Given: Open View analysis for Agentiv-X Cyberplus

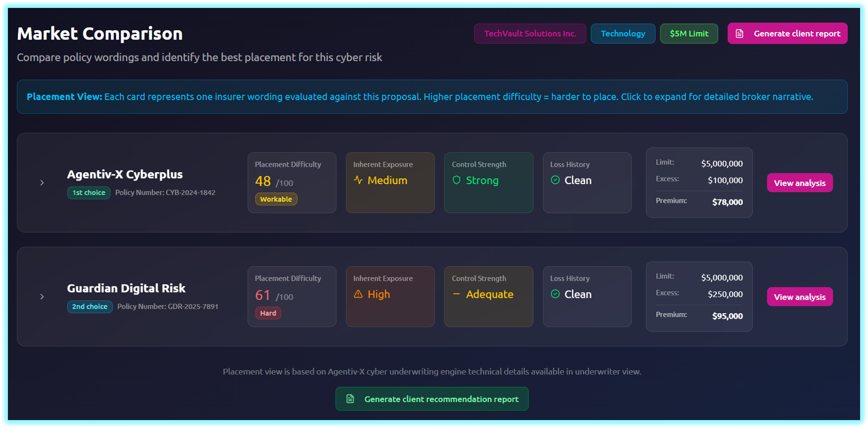Looking at the screenshot, I should coord(800,183).
